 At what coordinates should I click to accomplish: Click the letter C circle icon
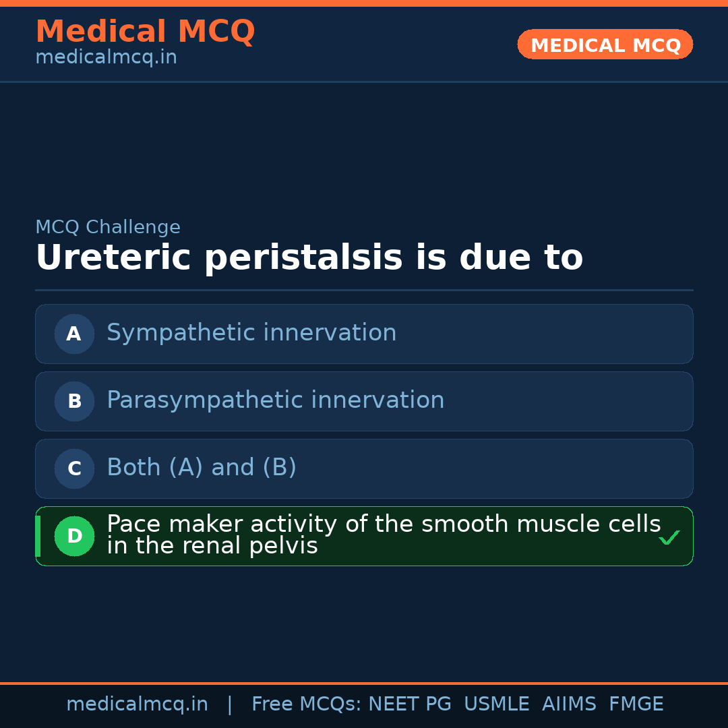point(74,468)
